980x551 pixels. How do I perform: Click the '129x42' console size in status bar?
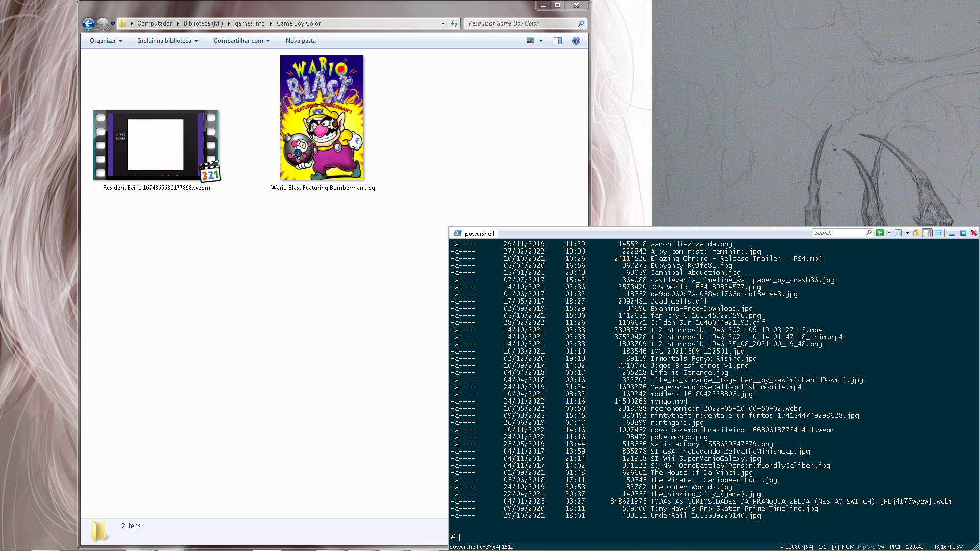coord(915,547)
